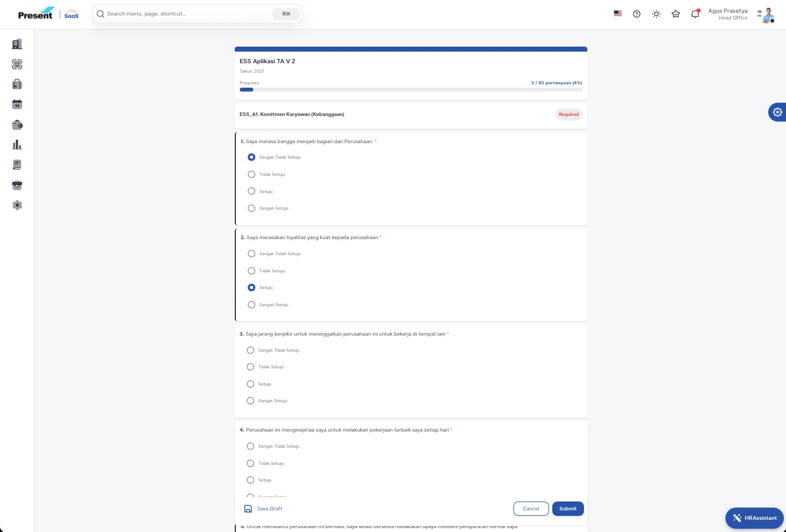Click the Submit button
Screen dimensions: 786x532
(568, 509)
